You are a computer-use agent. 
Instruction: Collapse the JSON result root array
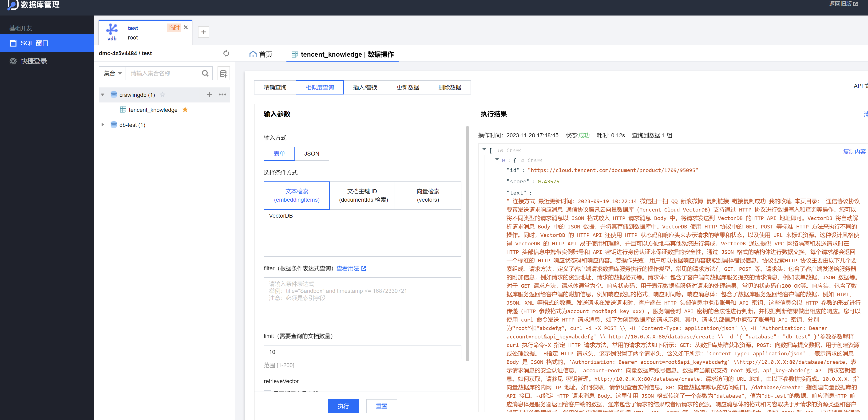coord(484,149)
